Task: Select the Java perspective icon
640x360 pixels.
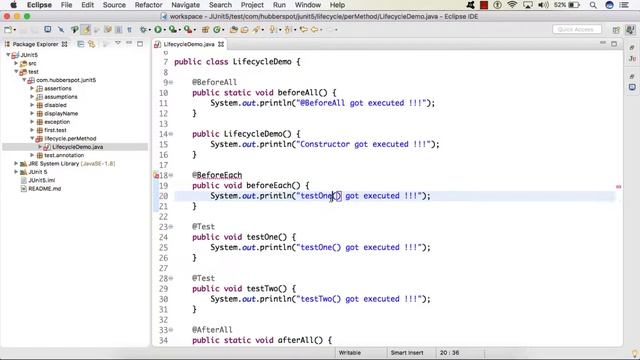Action: [x=631, y=30]
